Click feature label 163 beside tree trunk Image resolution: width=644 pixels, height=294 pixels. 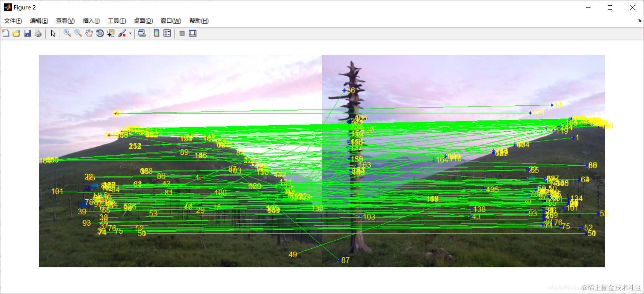coord(365,165)
